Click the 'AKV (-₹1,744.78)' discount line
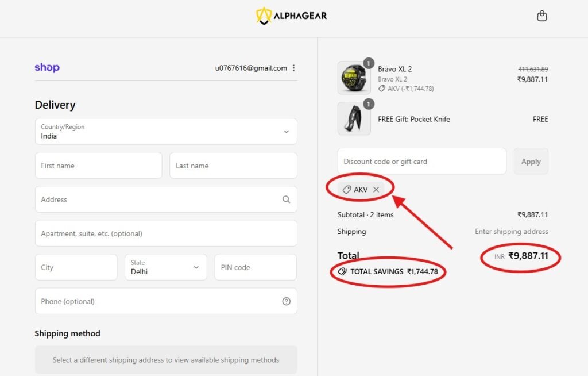 411,89
